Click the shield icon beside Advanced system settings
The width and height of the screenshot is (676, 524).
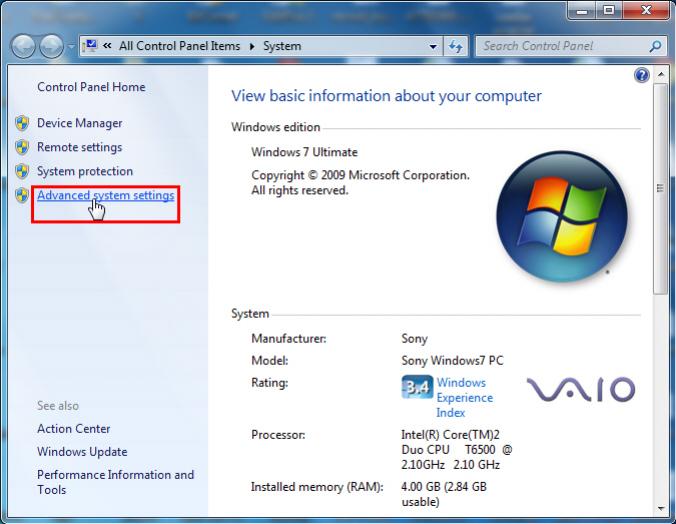click(x=22, y=195)
